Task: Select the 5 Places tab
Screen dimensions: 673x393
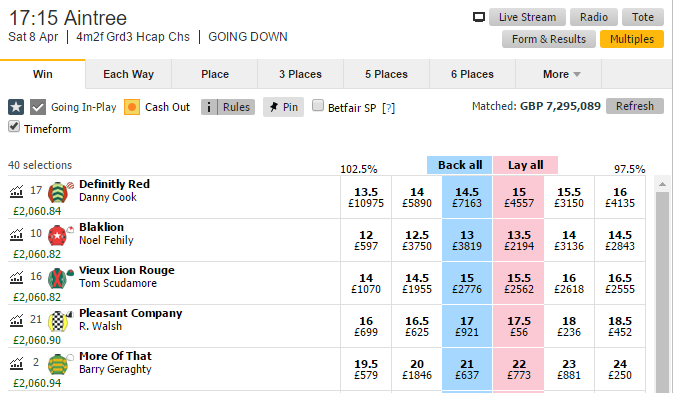Action: pyautogui.click(x=386, y=74)
